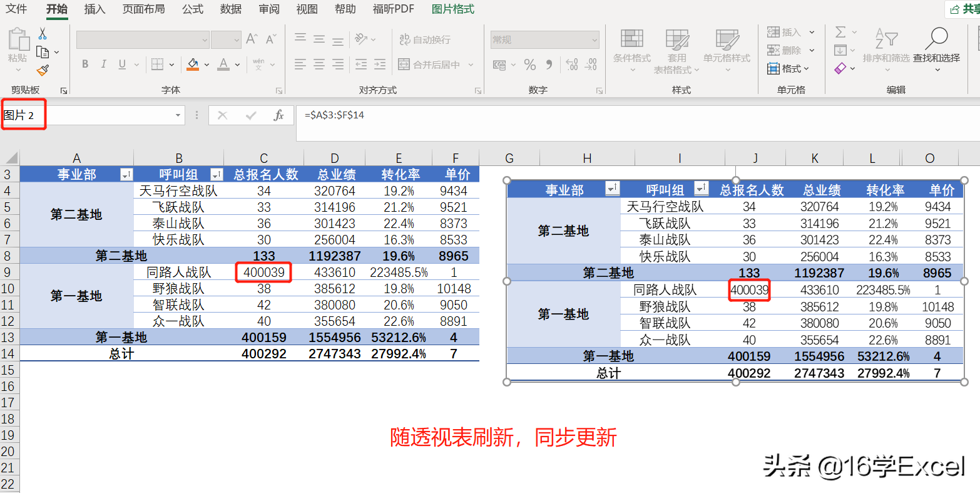Click the accounting number format icon

(x=499, y=65)
